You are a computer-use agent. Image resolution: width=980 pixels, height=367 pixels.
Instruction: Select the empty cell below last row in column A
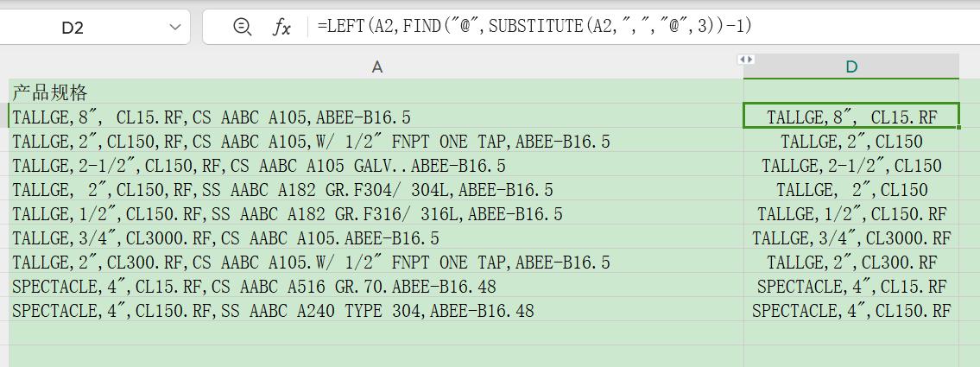pos(376,333)
